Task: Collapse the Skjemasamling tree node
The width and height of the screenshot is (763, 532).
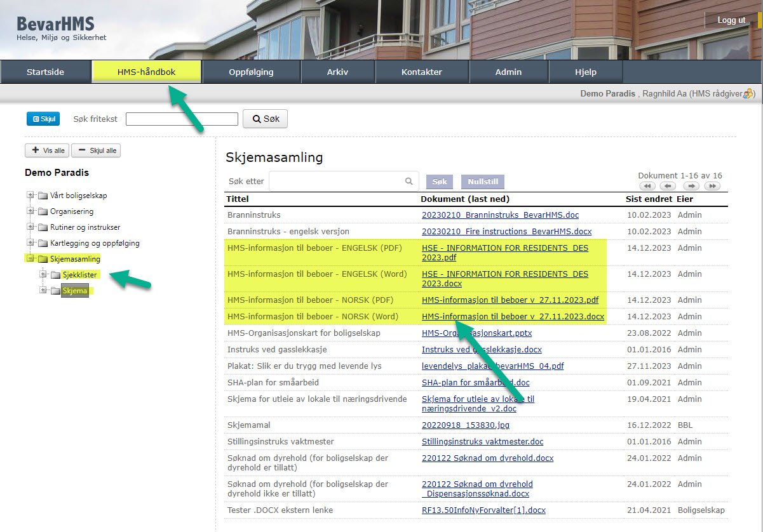Action: point(30,259)
